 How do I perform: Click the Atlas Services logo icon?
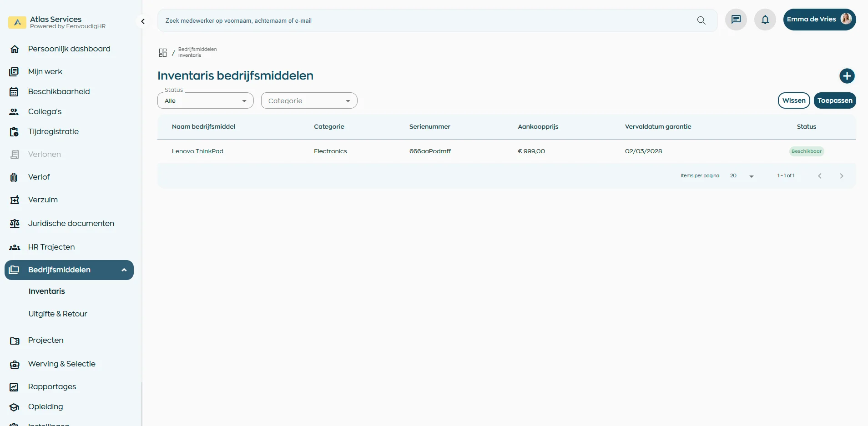pyautogui.click(x=17, y=22)
